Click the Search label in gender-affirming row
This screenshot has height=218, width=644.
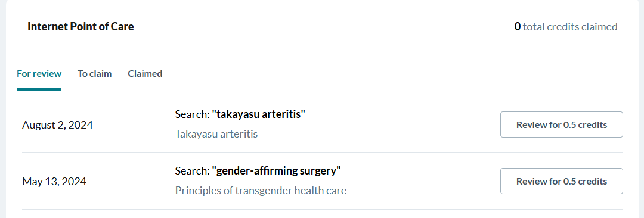(x=192, y=171)
